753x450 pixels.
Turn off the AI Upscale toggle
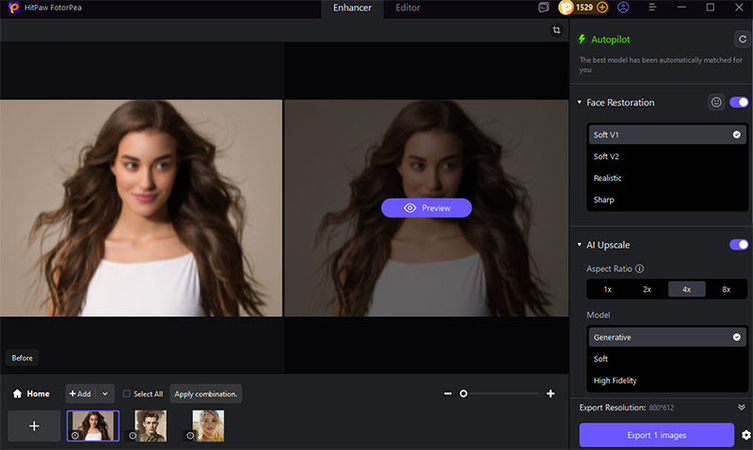tap(739, 244)
